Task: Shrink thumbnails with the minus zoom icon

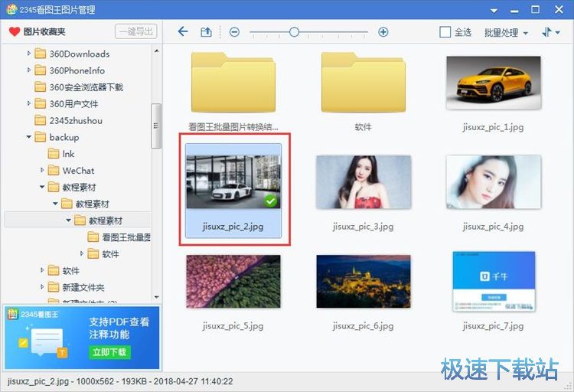Action: point(234,32)
